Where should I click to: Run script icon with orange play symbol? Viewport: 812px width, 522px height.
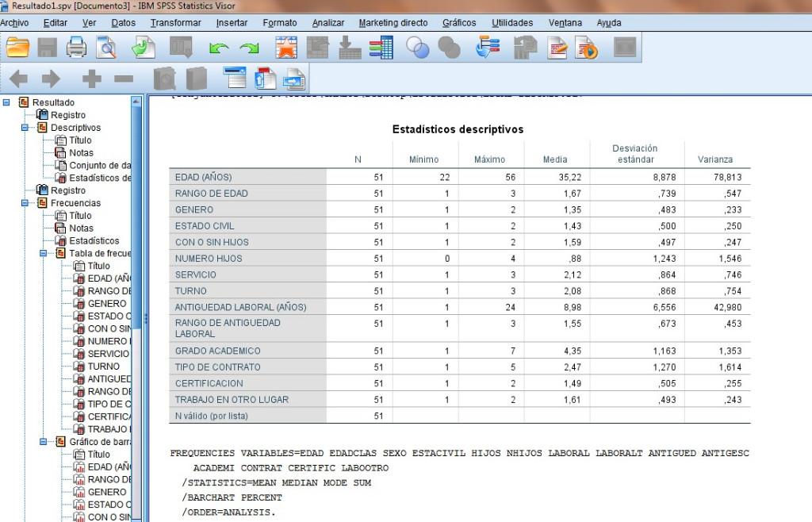[586, 48]
